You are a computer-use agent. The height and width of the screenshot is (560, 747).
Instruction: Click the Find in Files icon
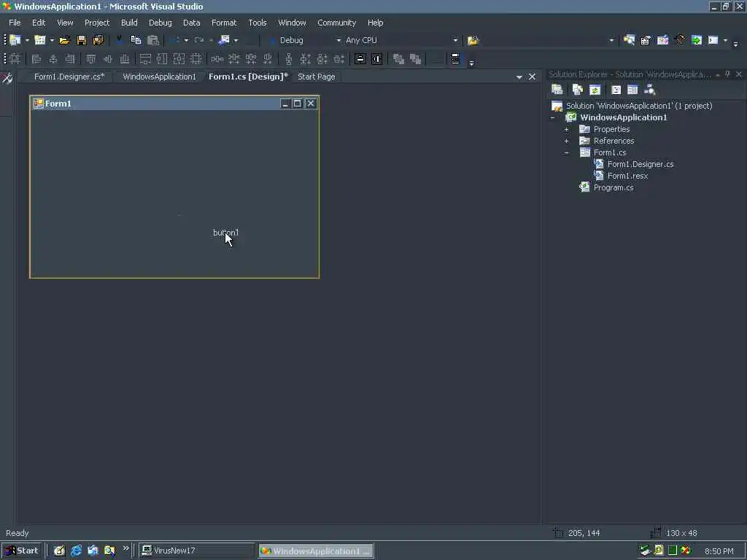473,41
